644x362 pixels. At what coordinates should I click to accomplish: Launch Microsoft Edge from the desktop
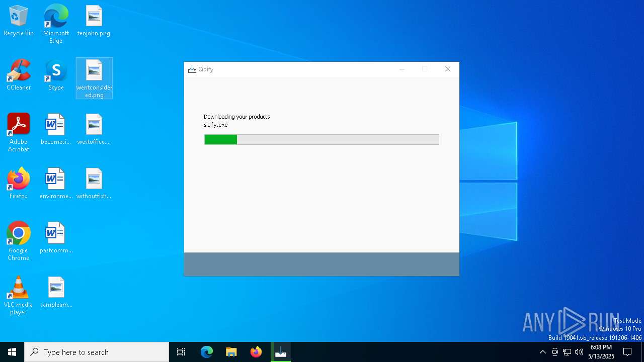[x=56, y=24]
